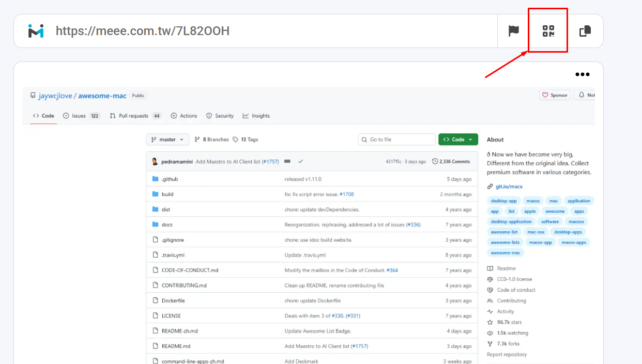
Task: Click the #1708 issue link
Action: point(347,194)
